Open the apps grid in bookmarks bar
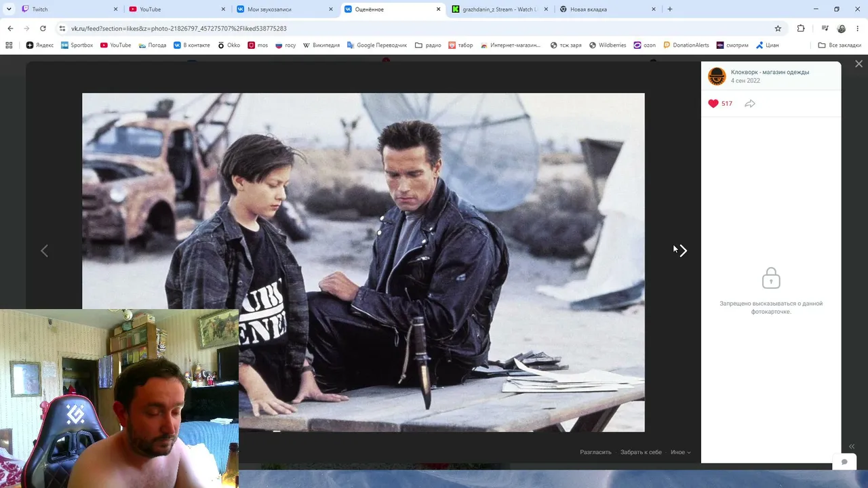Viewport: 868px width, 488px height. [9, 45]
